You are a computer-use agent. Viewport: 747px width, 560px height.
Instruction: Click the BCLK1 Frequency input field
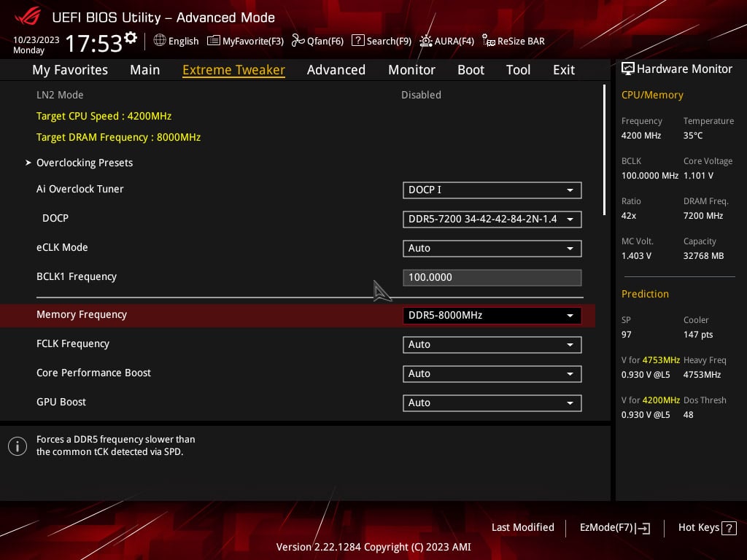[x=492, y=278]
